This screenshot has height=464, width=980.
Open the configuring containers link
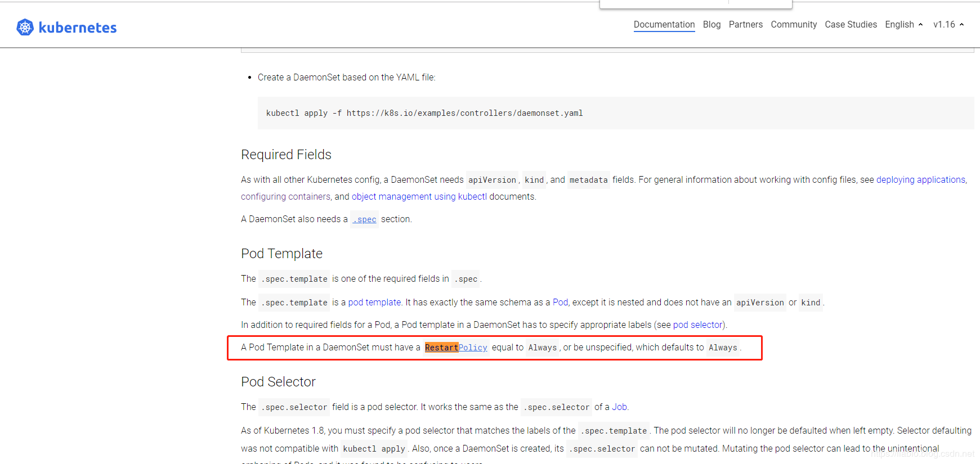285,196
